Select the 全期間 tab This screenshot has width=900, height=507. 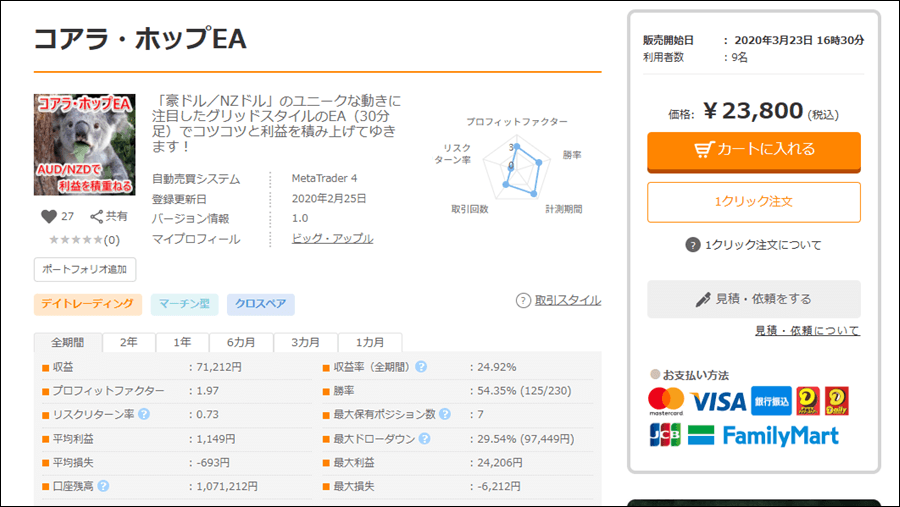pyautogui.click(x=68, y=342)
